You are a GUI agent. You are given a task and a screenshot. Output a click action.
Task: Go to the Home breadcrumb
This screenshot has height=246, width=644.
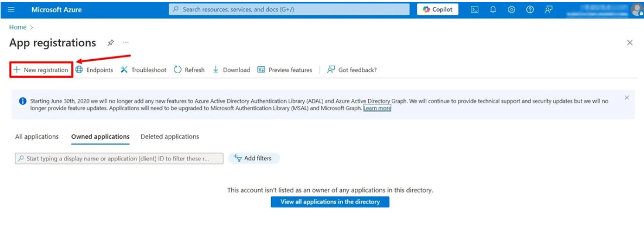18,27
